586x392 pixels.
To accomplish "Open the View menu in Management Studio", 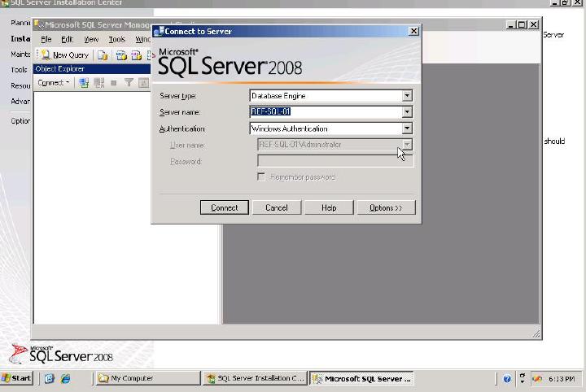I will tap(91, 39).
